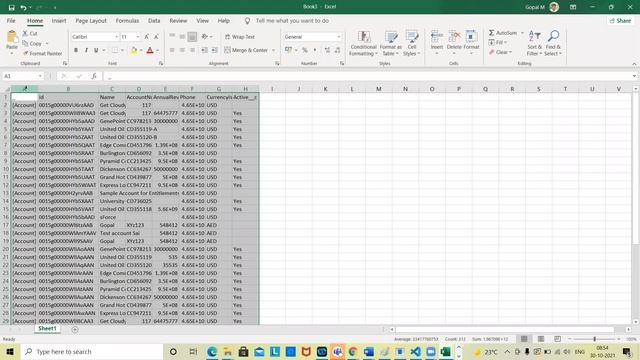
Task: Apply red font color A
Action: [x=150, y=50]
